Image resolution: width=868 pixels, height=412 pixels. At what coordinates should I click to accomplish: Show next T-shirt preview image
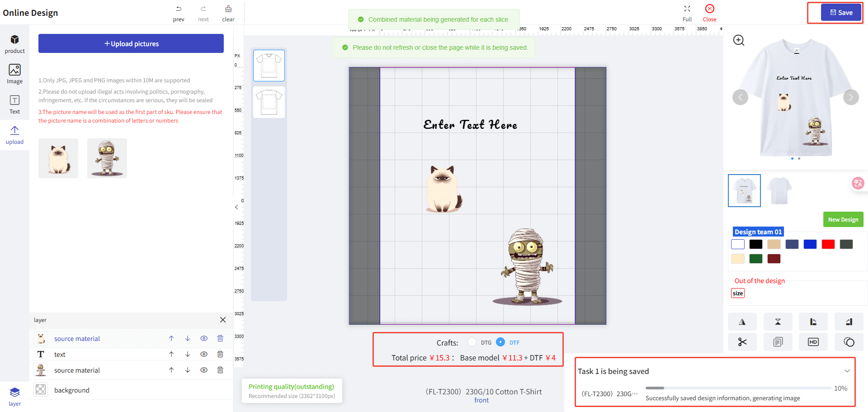(x=851, y=97)
